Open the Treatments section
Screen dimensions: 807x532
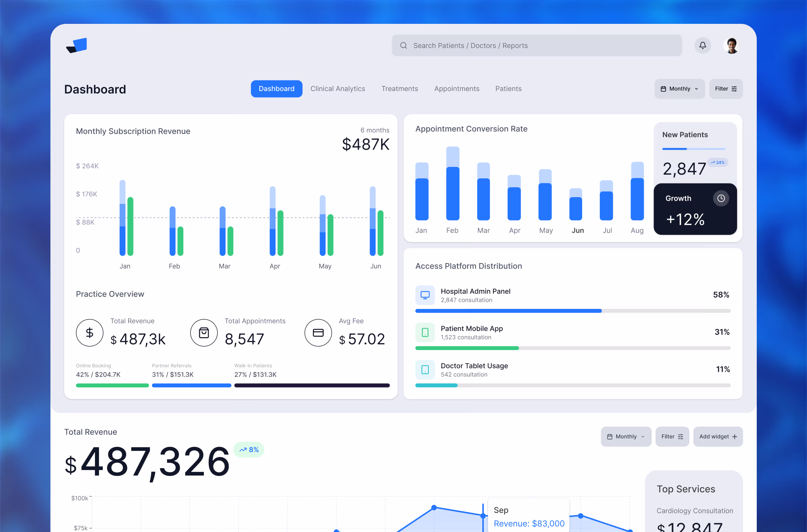[399, 88]
